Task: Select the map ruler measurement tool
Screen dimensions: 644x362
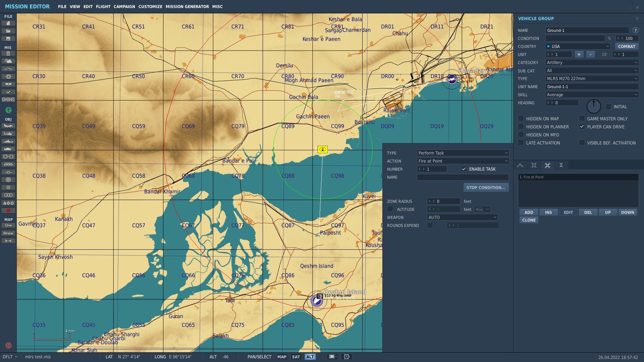Action: click(x=8, y=241)
